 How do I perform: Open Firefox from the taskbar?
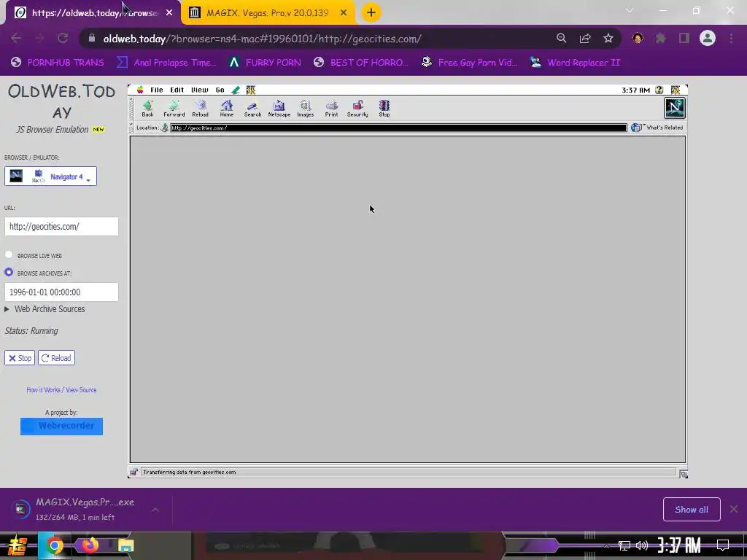coord(90,545)
